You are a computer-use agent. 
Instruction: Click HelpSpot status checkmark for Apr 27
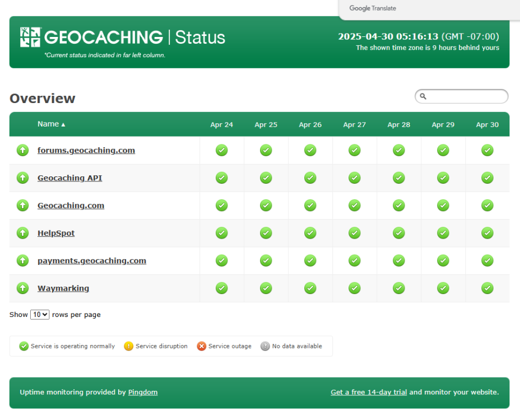coord(354,233)
